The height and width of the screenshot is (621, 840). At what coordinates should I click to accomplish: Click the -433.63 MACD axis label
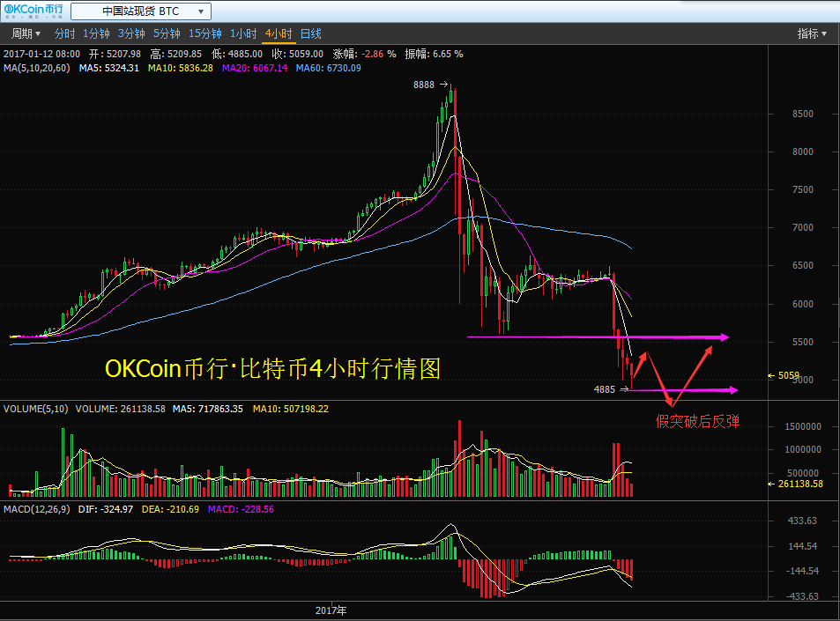pos(801,596)
